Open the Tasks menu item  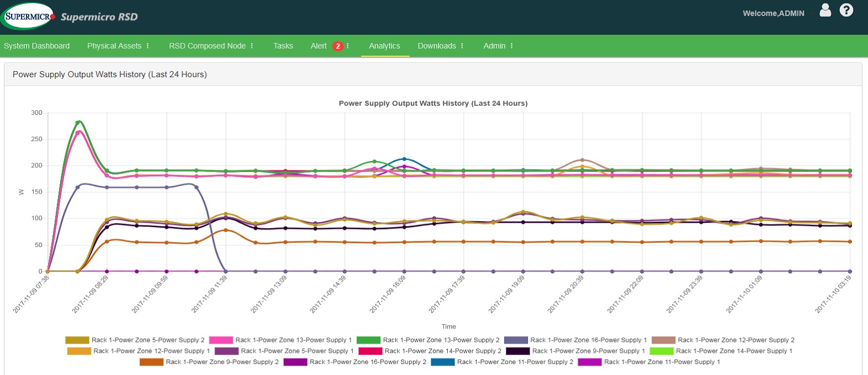(x=283, y=46)
